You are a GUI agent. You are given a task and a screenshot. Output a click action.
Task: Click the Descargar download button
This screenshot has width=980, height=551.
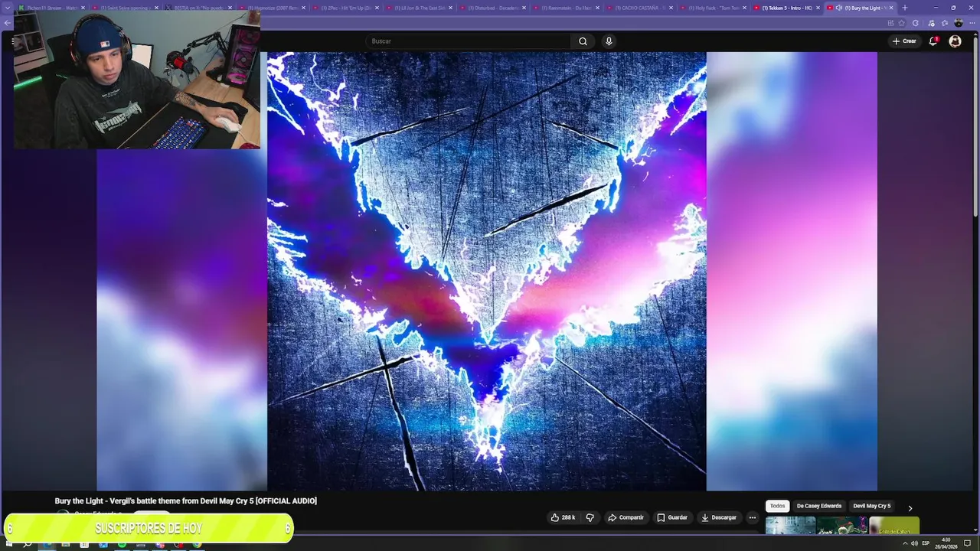[x=719, y=517]
